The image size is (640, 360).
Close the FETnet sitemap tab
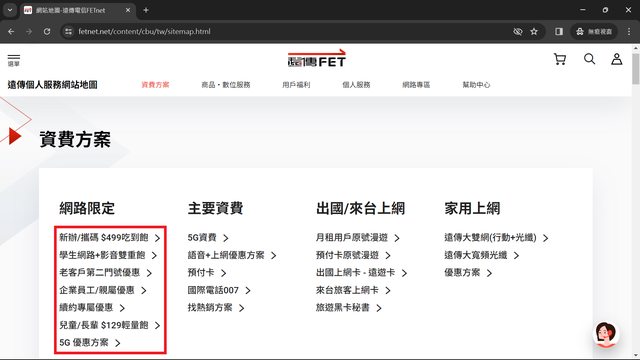click(x=128, y=10)
